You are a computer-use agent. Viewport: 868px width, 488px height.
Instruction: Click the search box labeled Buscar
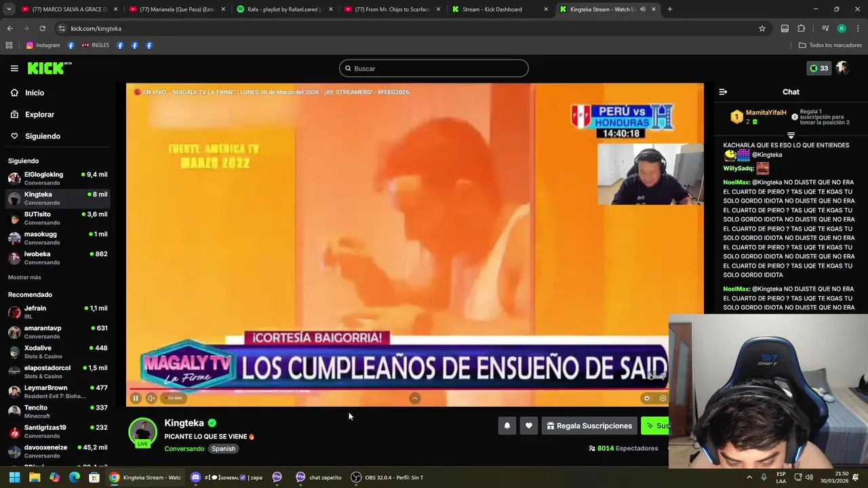tap(434, 68)
